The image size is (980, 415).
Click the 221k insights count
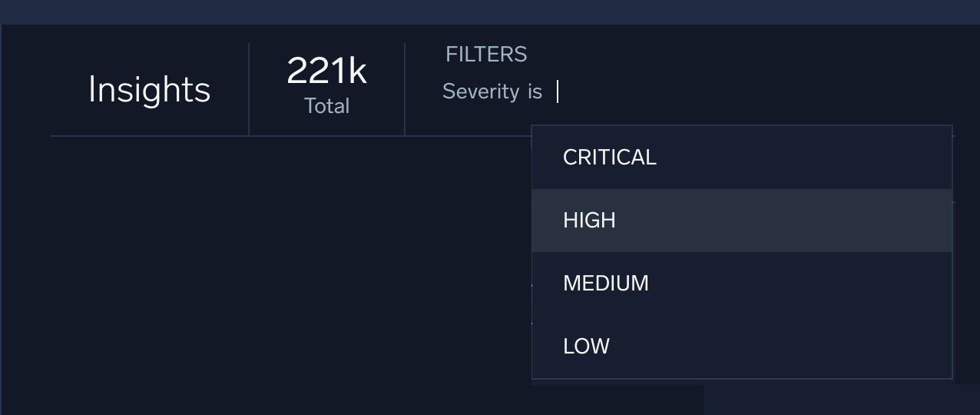pos(326,71)
